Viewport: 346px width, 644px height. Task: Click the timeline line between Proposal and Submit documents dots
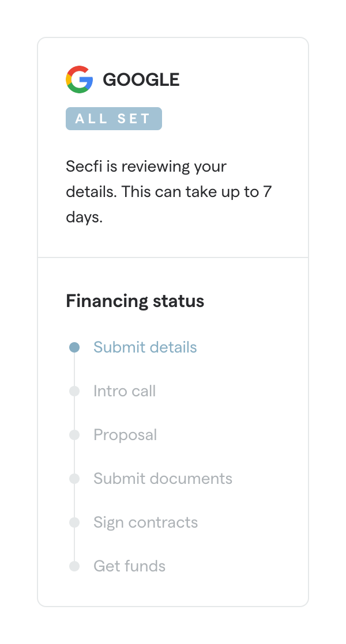pyautogui.click(x=74, y=457)
